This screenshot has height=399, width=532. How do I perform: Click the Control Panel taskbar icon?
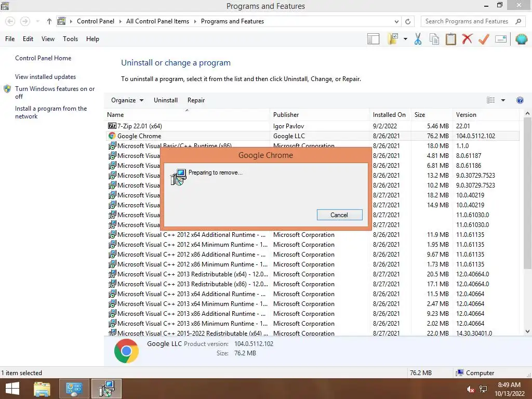coord(74,389)
